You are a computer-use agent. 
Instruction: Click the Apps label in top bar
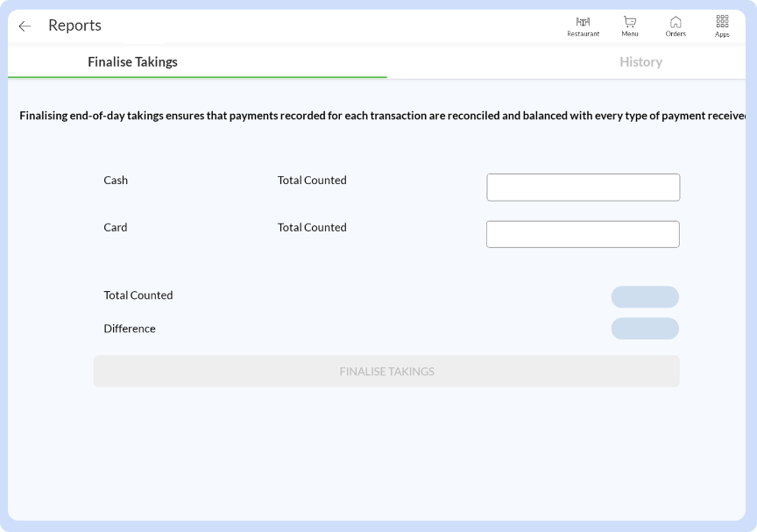pyautogui.click(x=722, y=33)
